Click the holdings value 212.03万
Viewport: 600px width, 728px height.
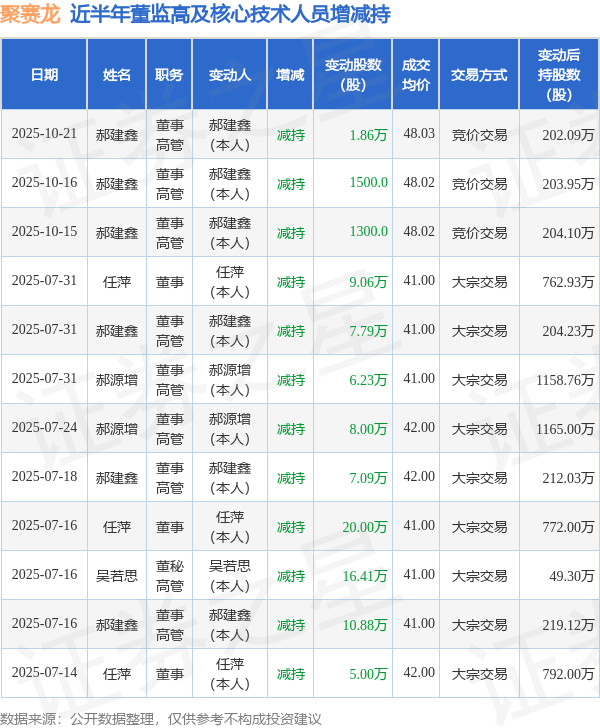(x=568, y=478)
